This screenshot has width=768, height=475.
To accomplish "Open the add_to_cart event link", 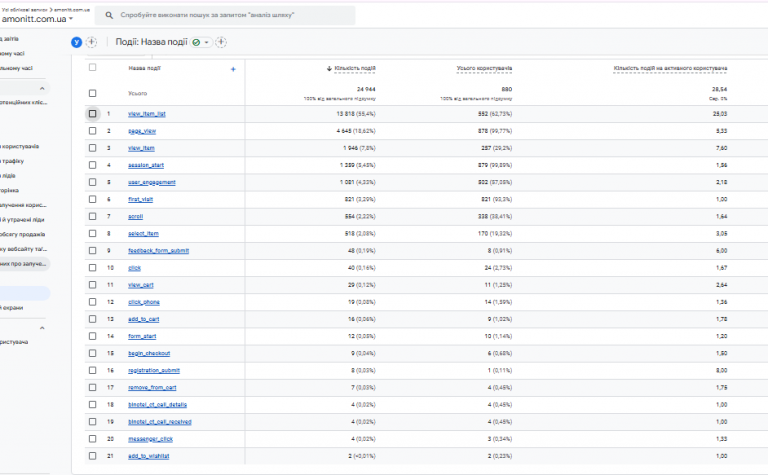I will pyautogui.click(x=143, y=319).
